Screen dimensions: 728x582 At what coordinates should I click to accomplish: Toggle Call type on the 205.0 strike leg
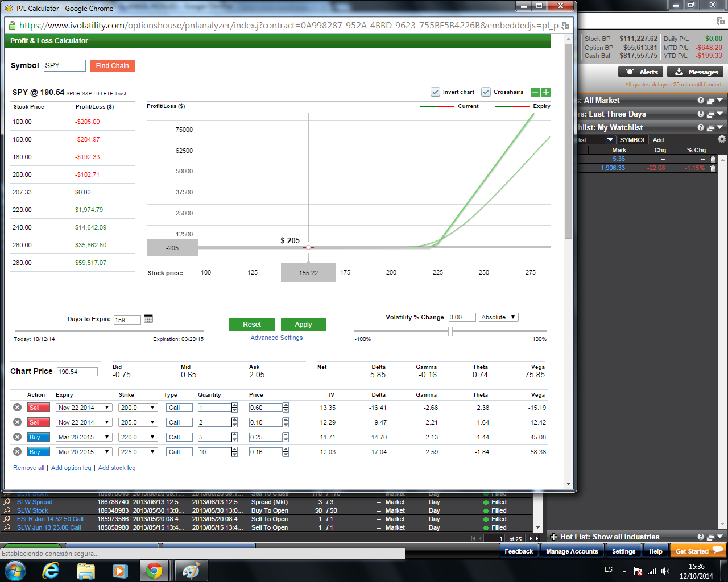click(x=179, y=422)
